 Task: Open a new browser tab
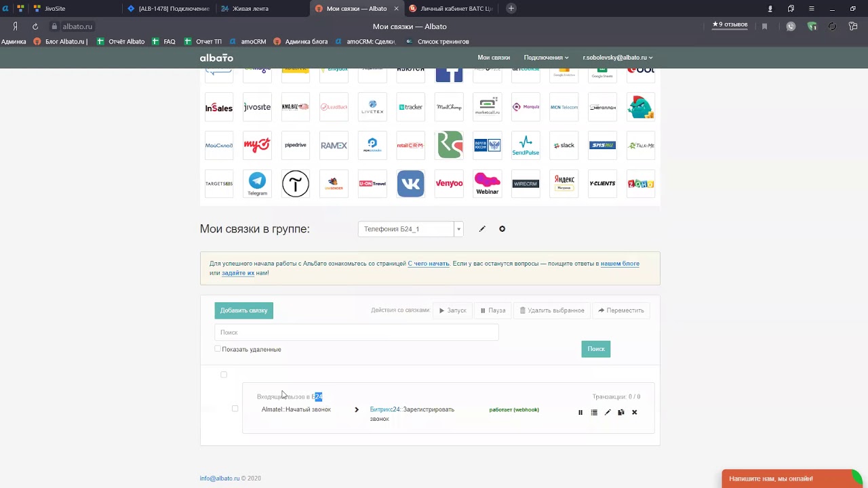click(511, 8)
